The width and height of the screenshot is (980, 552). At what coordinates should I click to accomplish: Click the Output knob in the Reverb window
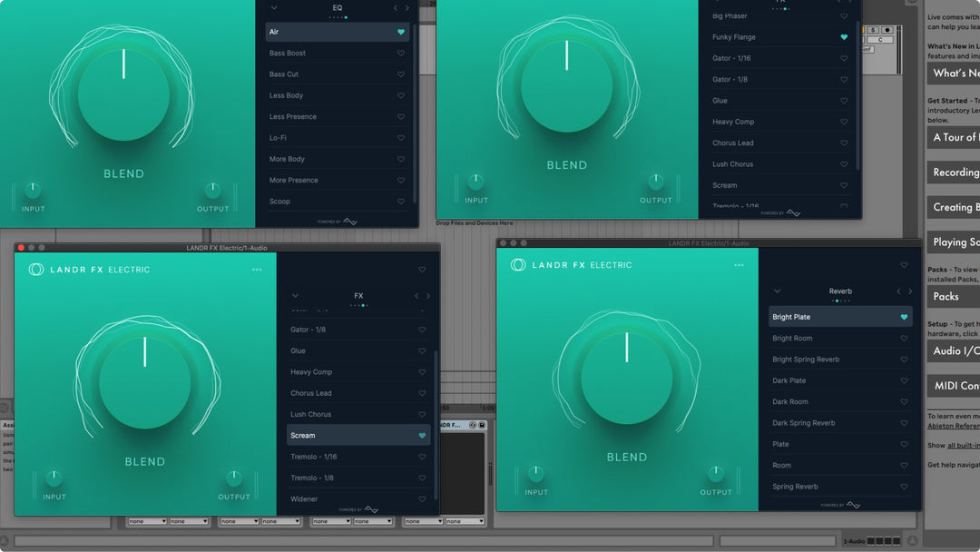716,474
